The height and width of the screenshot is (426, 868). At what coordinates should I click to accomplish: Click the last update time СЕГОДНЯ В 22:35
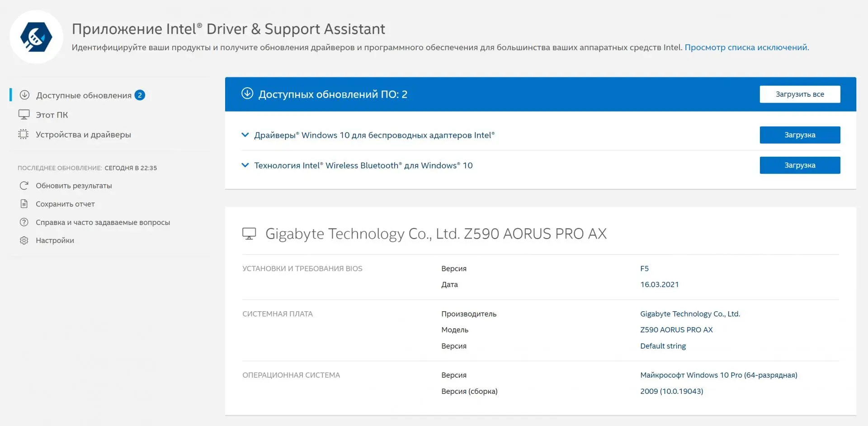pos(131,168)
